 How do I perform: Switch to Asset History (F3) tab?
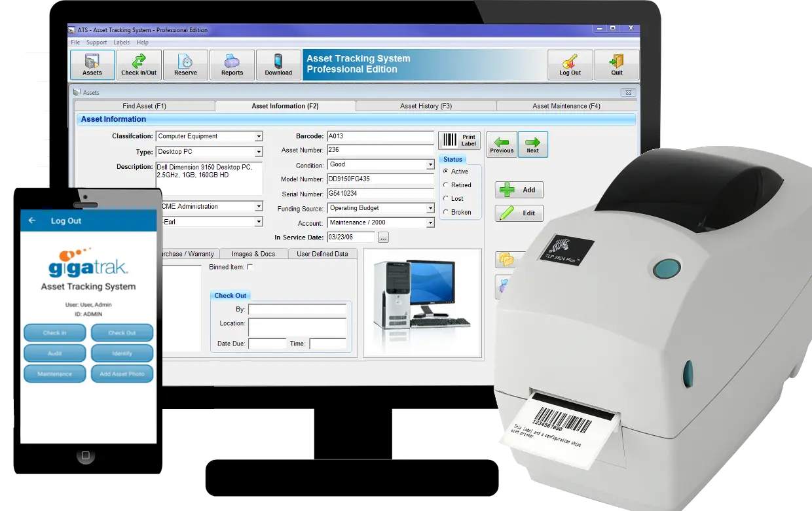click(426, 106)
